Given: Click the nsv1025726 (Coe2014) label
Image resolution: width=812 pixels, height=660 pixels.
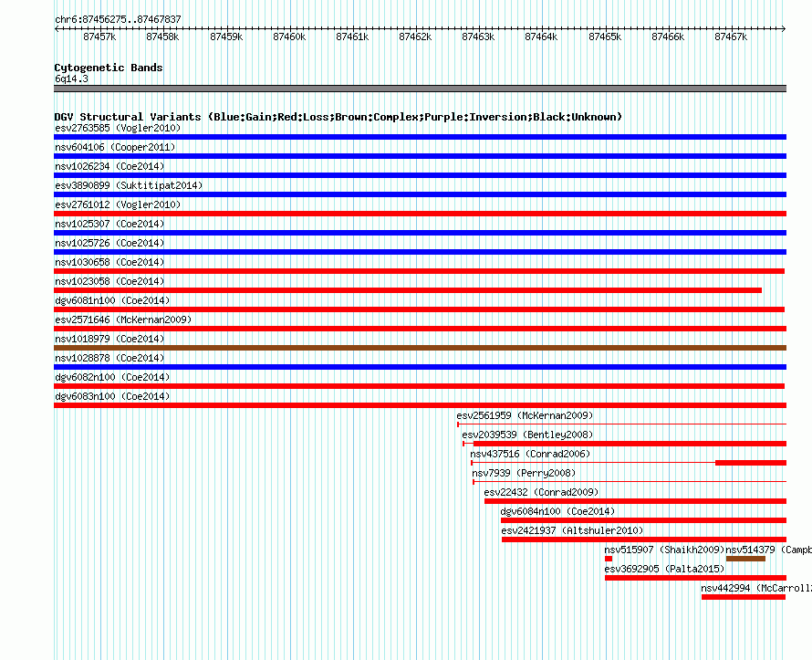Looking at the screenshot, I should (x=109, y=243).
